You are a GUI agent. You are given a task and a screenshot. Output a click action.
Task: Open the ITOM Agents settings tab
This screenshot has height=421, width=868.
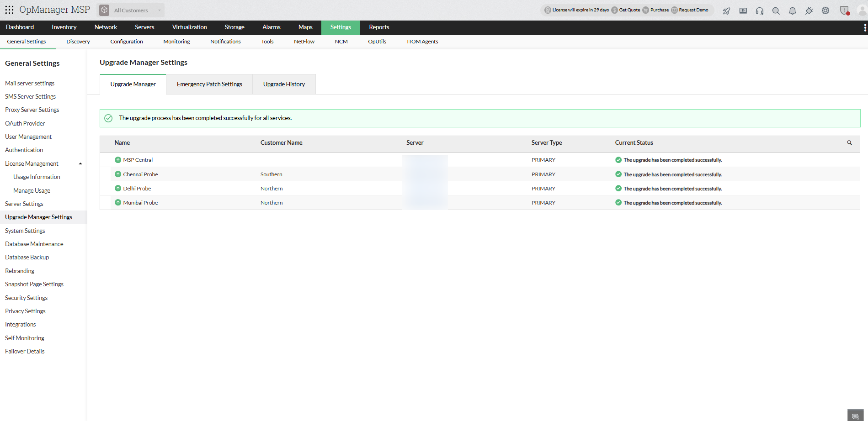coord(422,42)
